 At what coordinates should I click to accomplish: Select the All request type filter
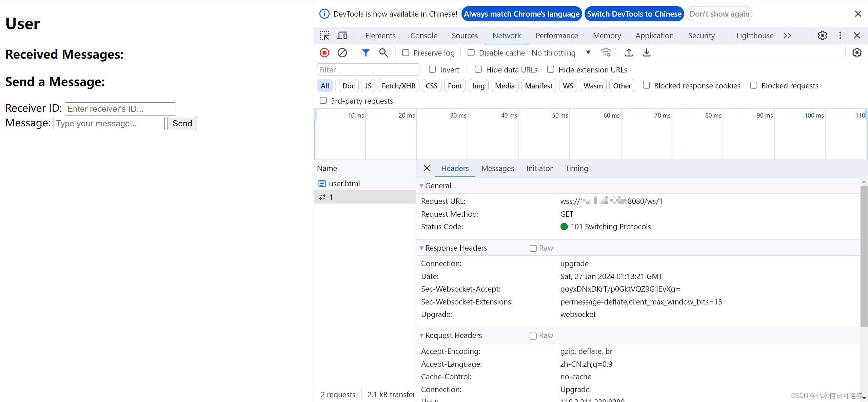[x=325, y=86]
